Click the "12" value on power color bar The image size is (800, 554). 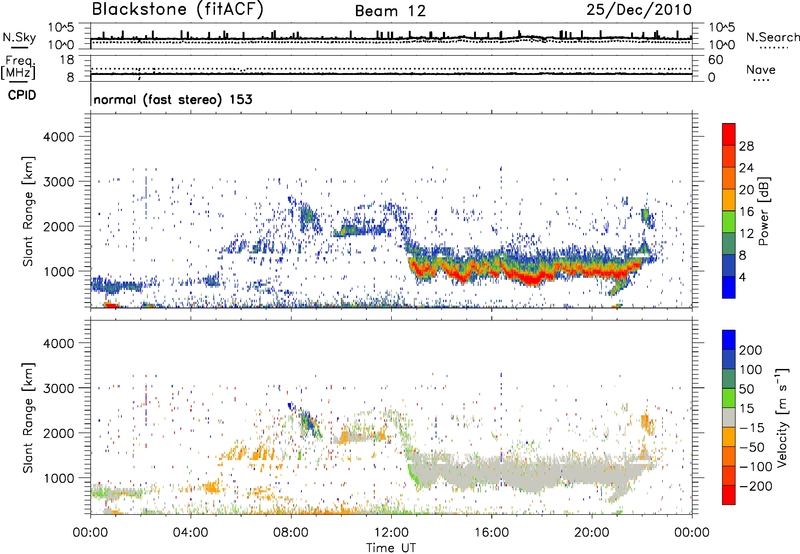pyautogui.click(x=746, y=234)
